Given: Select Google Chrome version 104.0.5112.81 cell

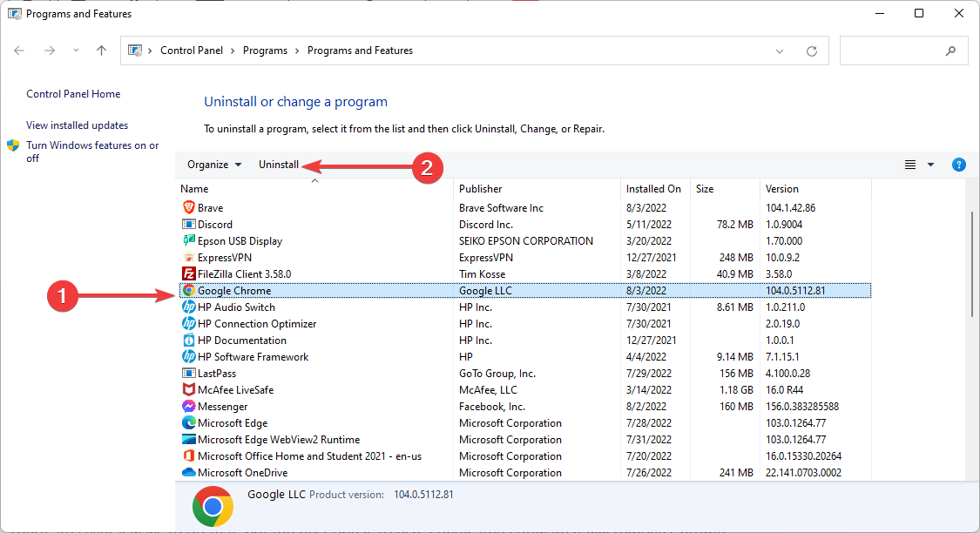Looking at the screenshot, I should 795,291.
